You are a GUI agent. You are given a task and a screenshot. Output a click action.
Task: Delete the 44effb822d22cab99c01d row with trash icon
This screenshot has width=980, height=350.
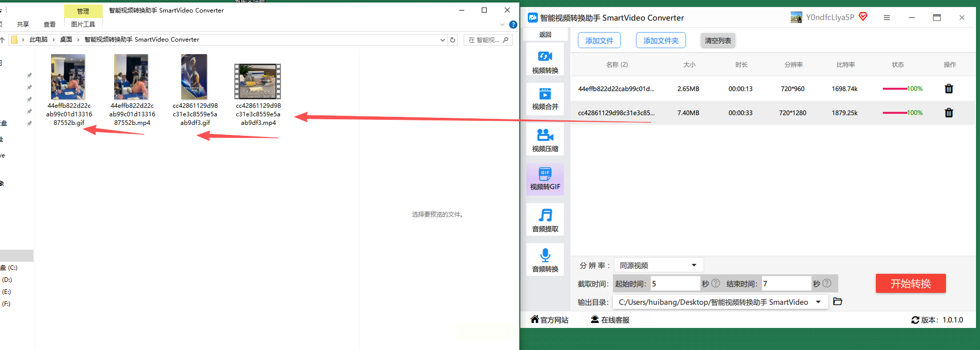coord(948,89)
